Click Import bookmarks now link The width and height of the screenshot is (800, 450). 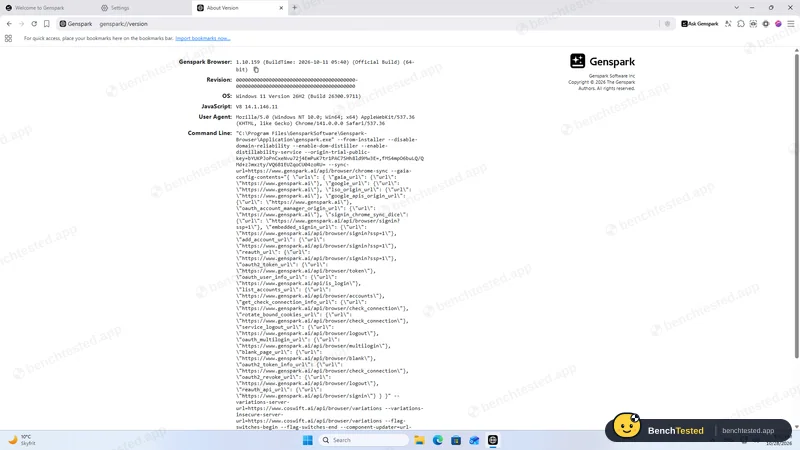tap(203, 38)
